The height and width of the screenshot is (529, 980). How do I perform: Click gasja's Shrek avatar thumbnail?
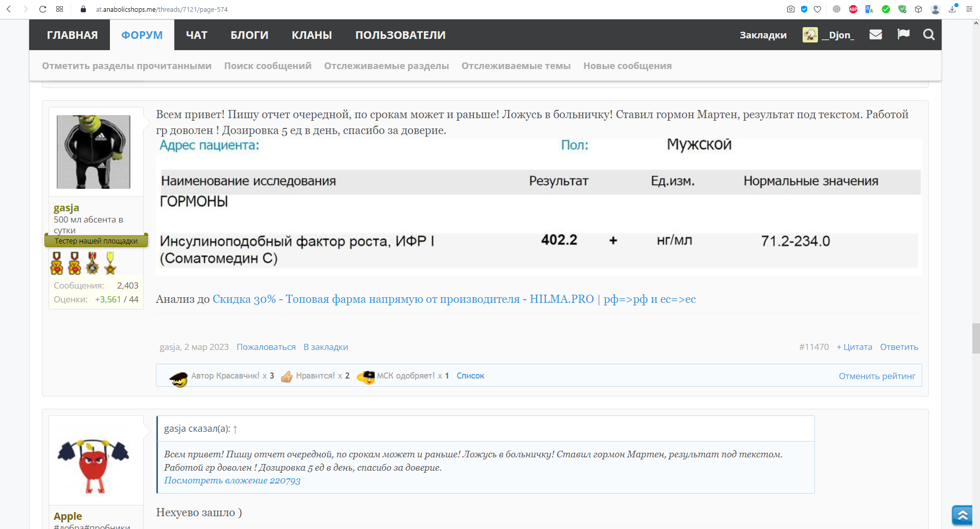(x=94, y=152)
